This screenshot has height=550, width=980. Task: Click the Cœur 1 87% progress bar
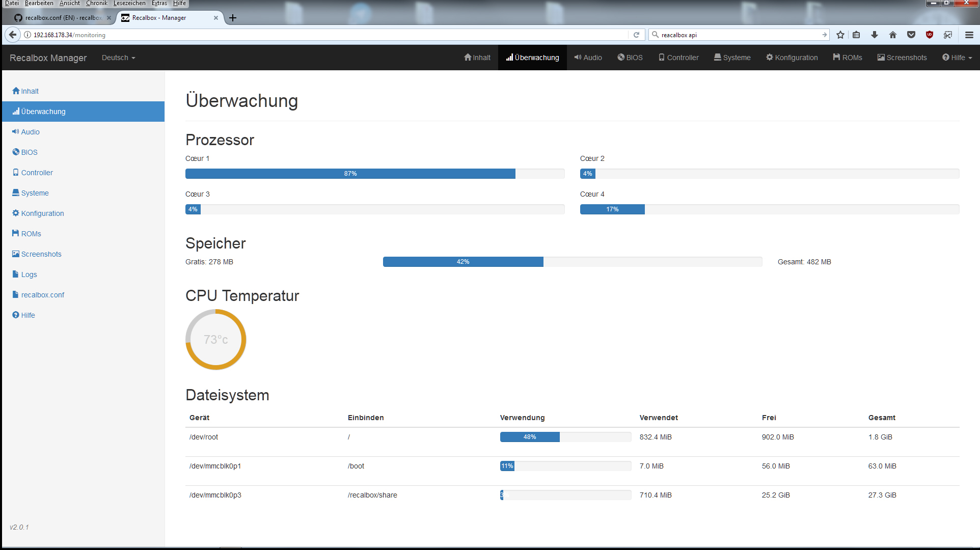click(350, 174)
